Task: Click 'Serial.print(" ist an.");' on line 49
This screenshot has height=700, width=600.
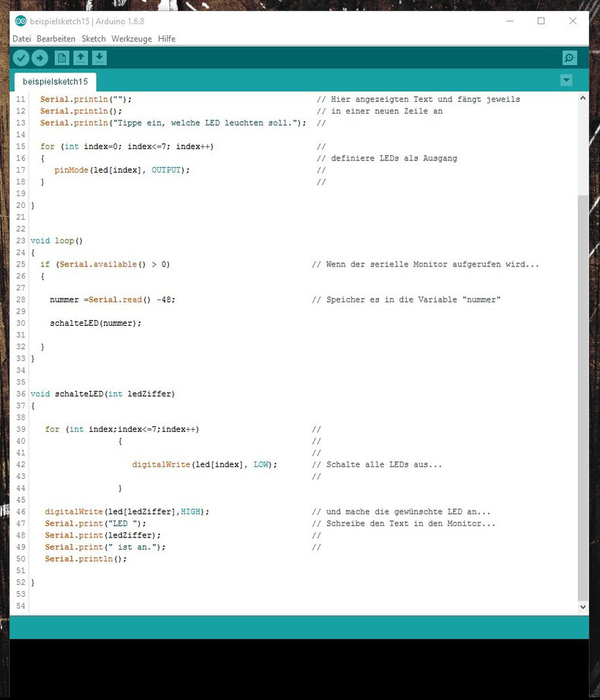Action: [105, 547]
